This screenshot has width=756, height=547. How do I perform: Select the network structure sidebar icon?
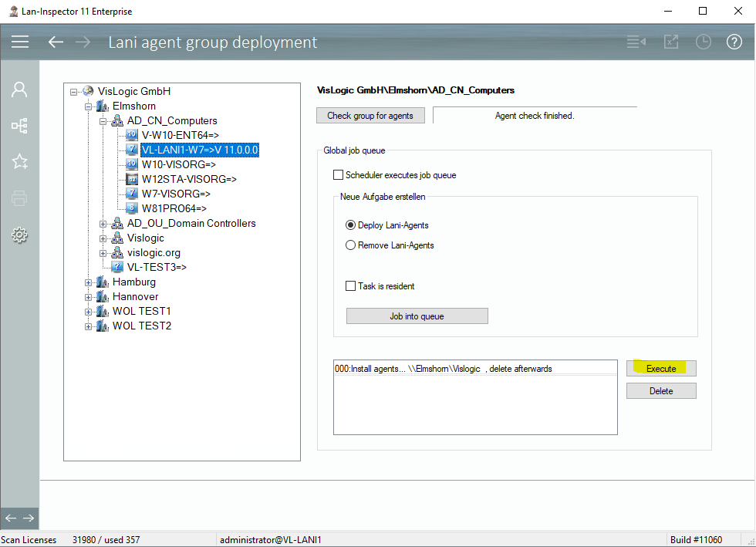(x=20, y=125)
